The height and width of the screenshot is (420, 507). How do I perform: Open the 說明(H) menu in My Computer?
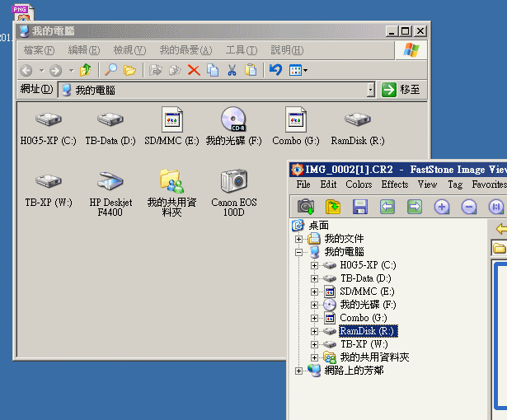(287, 50)
